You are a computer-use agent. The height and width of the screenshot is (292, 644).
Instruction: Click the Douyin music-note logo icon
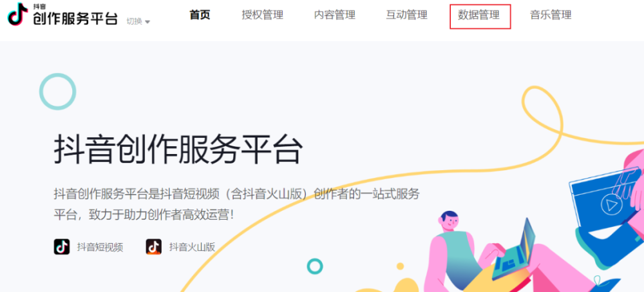pos(18,14)
